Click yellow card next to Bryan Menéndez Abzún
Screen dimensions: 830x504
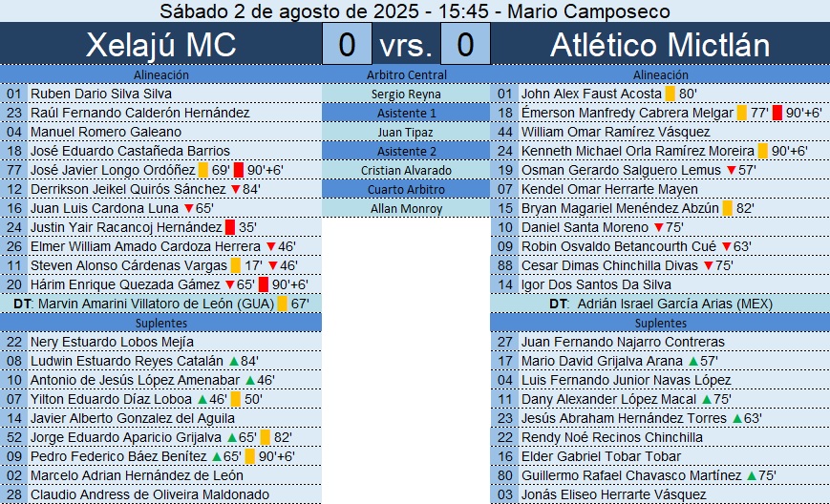727,208
